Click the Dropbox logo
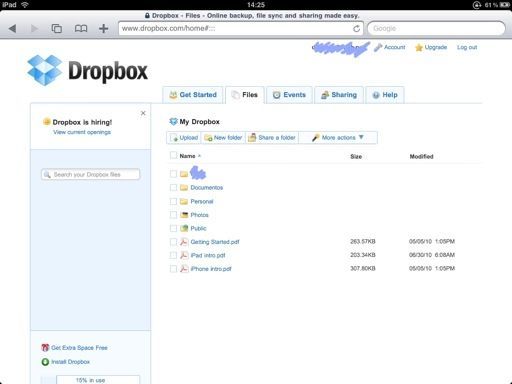 (x=87, y=70)
